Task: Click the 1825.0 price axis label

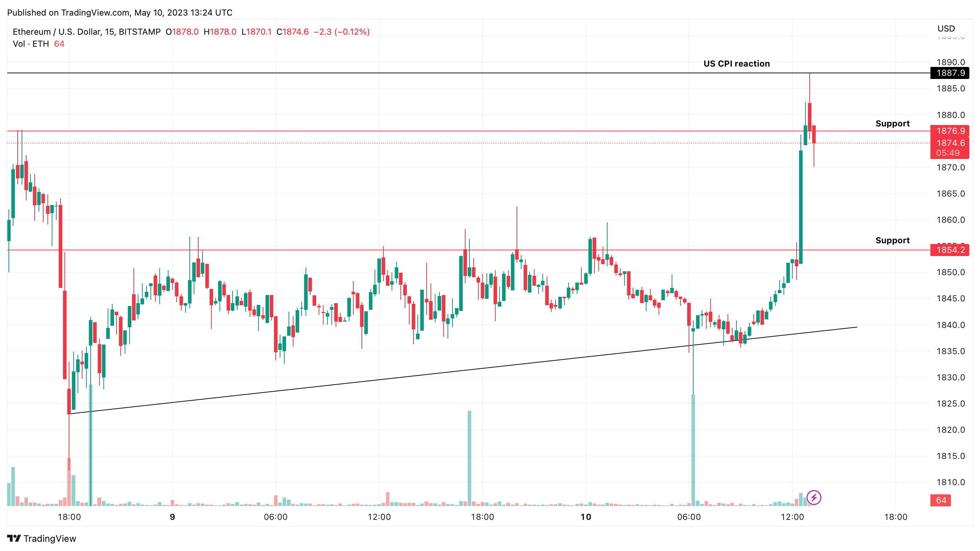Action: [x=950, y=404]
